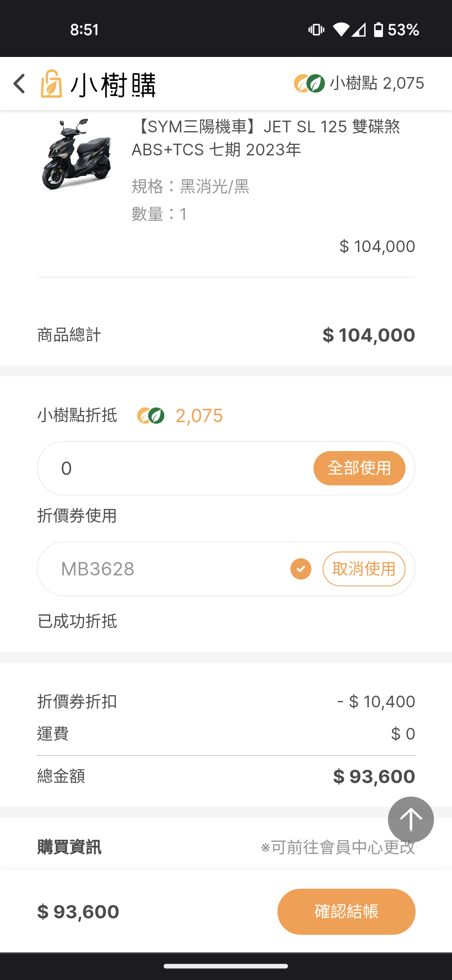Tap the orange coupon applied checkmark
This screenshot has height=980, width=452.
pyautogui.click(x=301, y=569)
